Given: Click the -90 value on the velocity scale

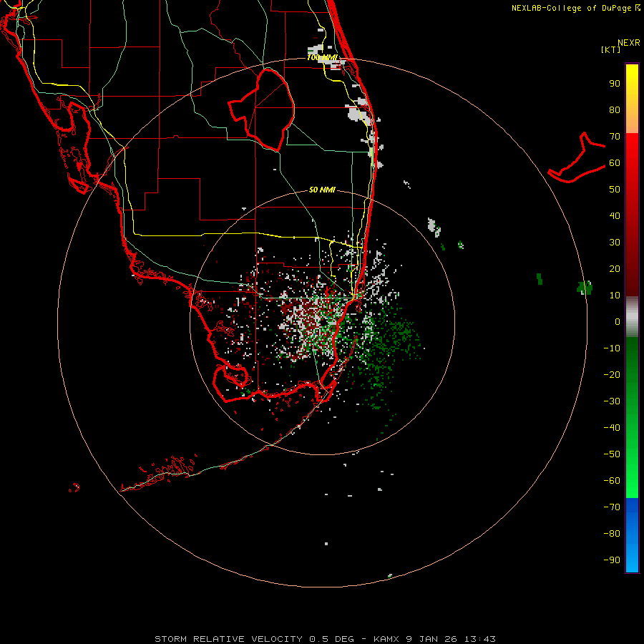Looking at the screenshot, I should click(612, 560).
